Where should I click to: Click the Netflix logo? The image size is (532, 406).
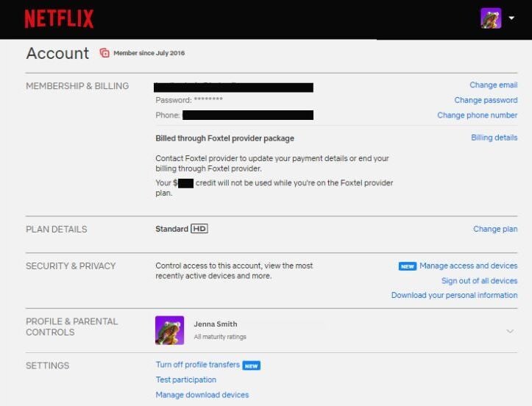coord(59,18)
